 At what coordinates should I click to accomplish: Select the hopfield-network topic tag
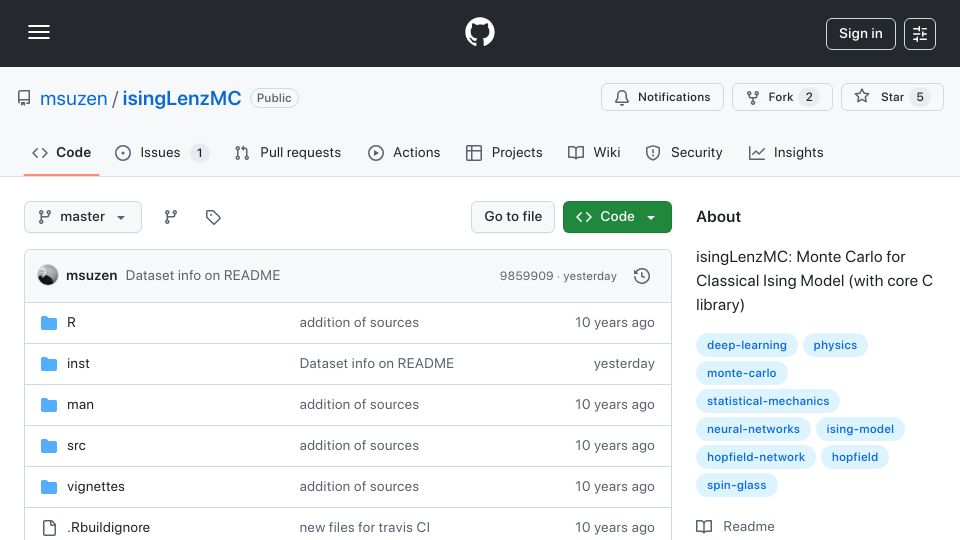(756, 458)
